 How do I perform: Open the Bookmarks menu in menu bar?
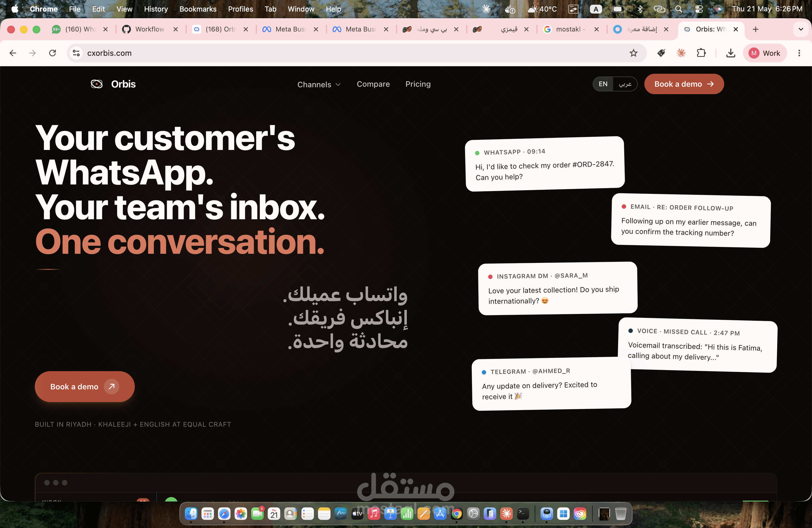click(x=197, y=9)
